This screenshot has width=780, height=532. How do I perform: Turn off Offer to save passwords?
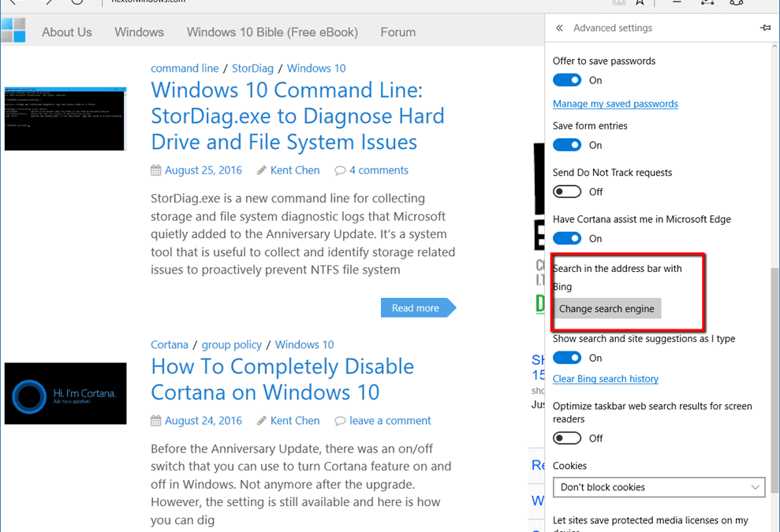[567, 80]
